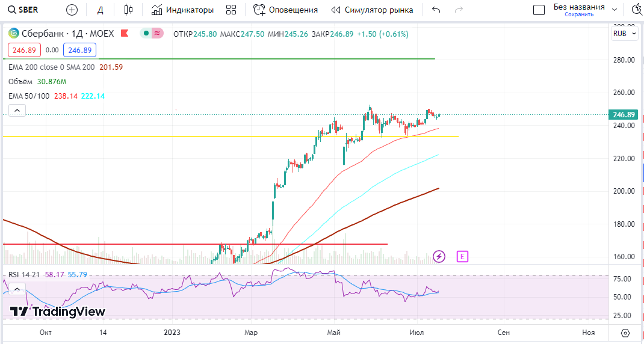Open the chart settings gear icon
The height and width of the screenshot is (344, 644).
(625, 333)
